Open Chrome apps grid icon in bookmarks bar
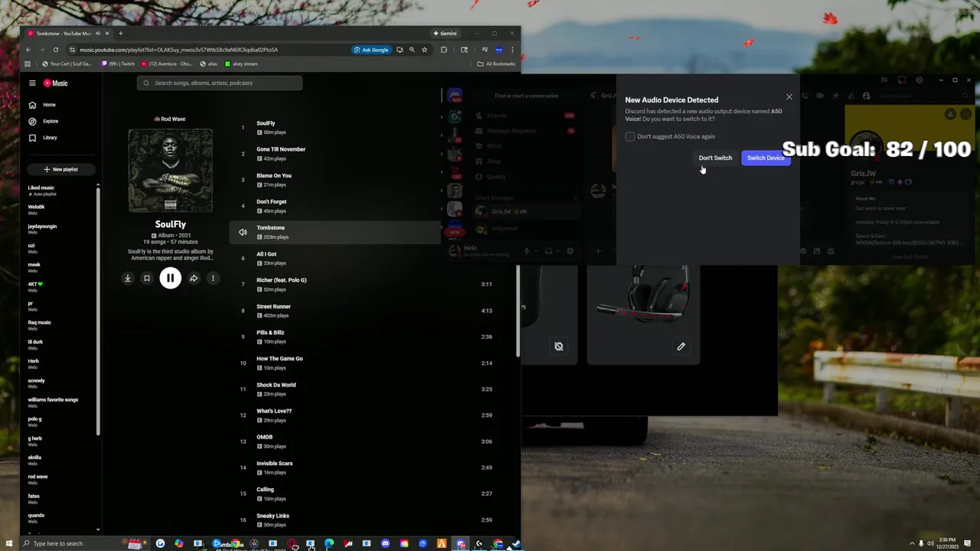Screen dimensions: 980x551 [28, 64]
